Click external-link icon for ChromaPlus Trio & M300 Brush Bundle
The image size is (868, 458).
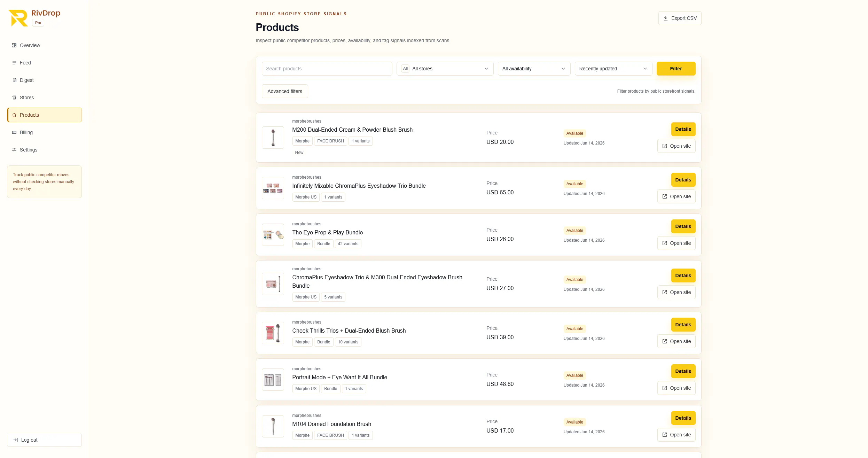click(x=665, y=292)
